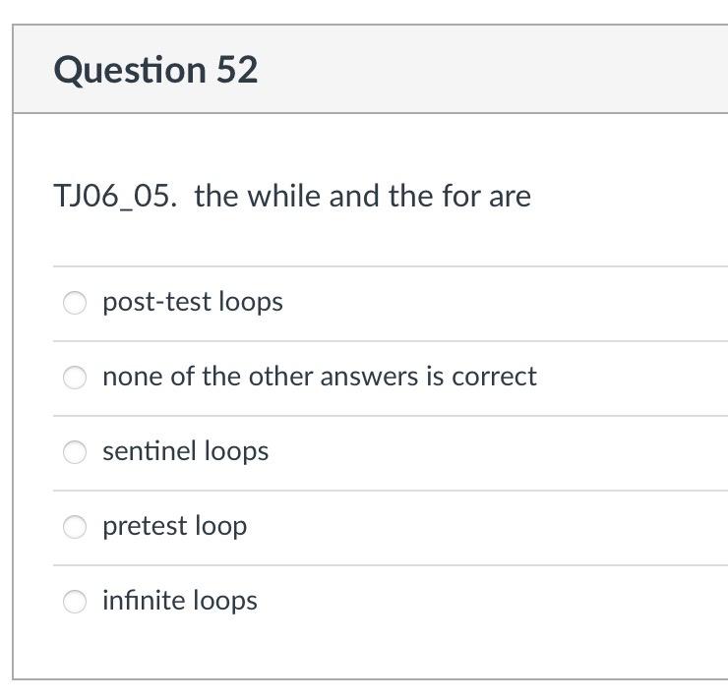
Task: Click the "none of the other answers is correct" label
Action: (319, 377)
